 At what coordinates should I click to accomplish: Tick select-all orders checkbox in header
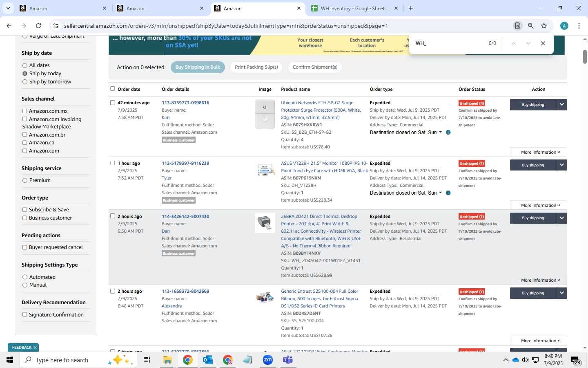pyautogui.click(x=113, y=88)
